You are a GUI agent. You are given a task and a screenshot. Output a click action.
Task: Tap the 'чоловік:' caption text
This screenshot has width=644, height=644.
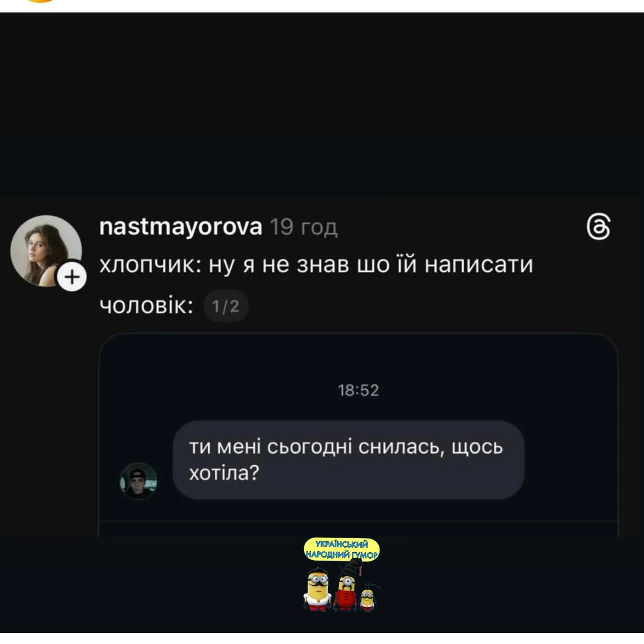click(x=146, y=306)
